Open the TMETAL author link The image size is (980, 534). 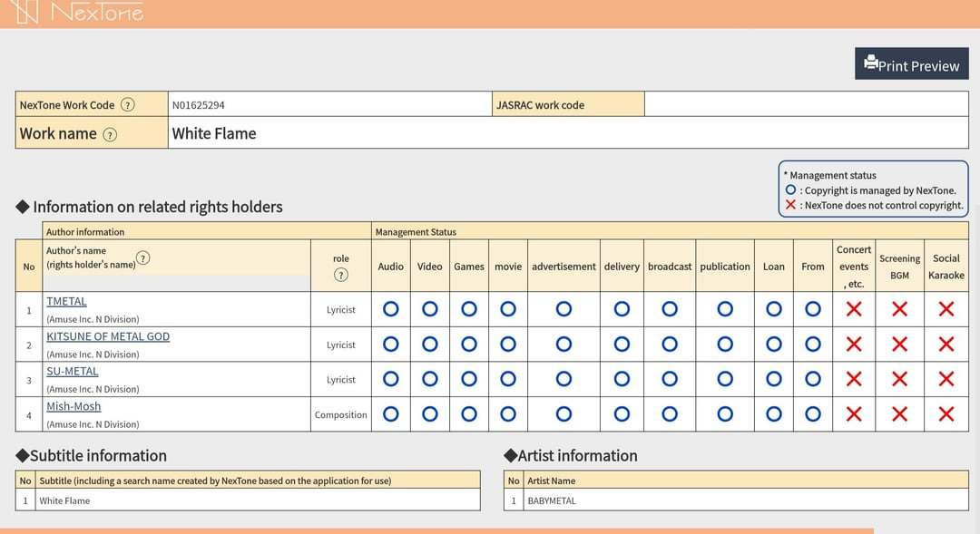pyautogui.click(x=66, y=301)
